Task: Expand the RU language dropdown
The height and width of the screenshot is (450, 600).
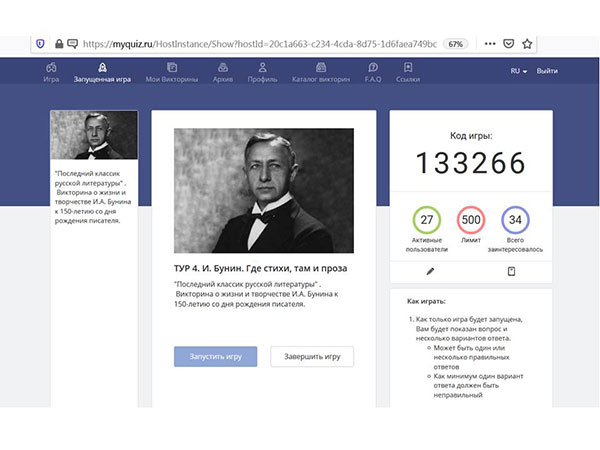Action: (x=518, y=71)
